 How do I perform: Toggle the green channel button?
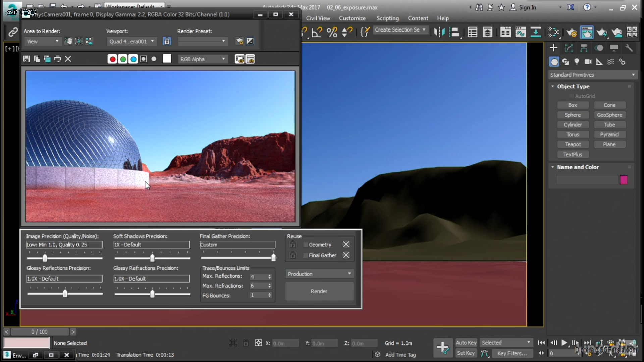[x=123, y=59]
